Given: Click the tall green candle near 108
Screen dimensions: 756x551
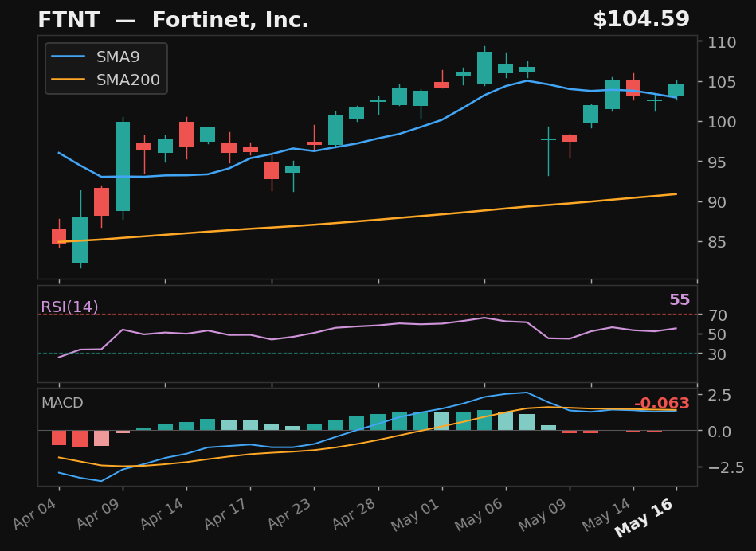Looking at the screenshot, I should (x=484, y=68).
